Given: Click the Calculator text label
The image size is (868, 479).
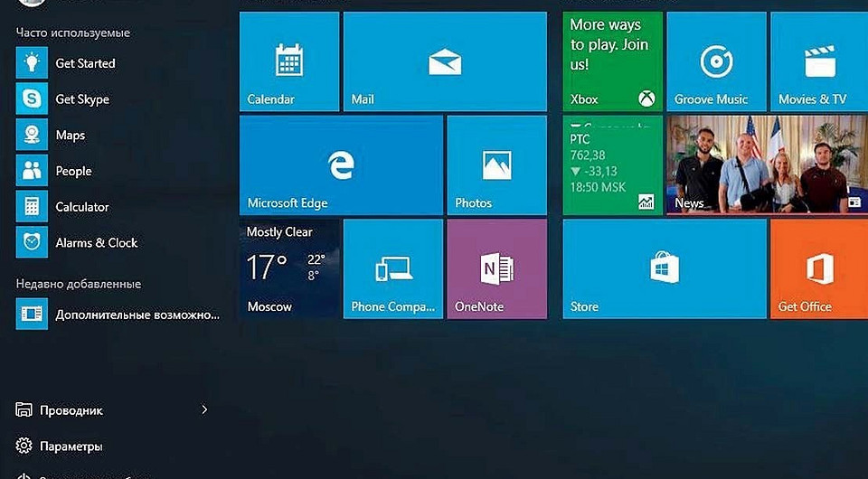Looking at the screenshot, I should coord(82,207).
